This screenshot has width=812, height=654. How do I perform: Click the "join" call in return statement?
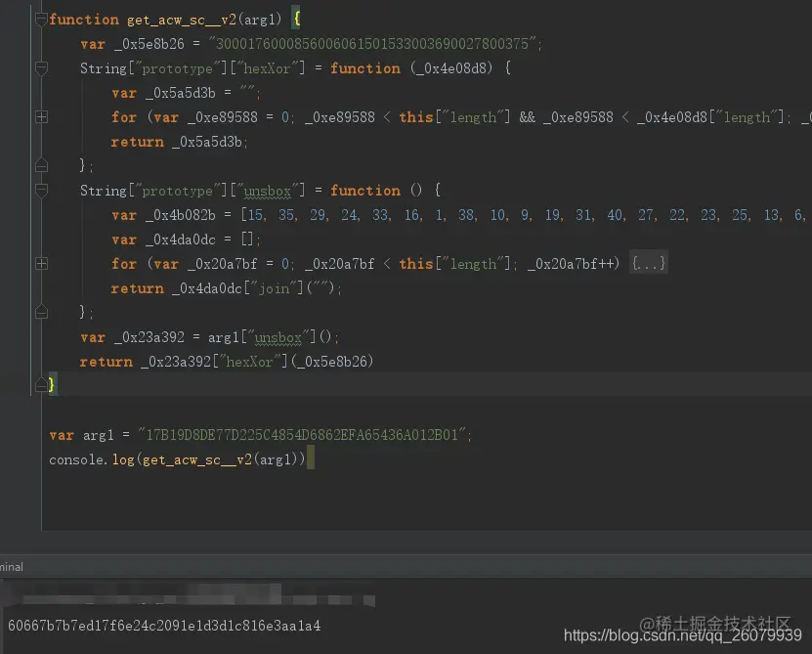tap(274, 288)
